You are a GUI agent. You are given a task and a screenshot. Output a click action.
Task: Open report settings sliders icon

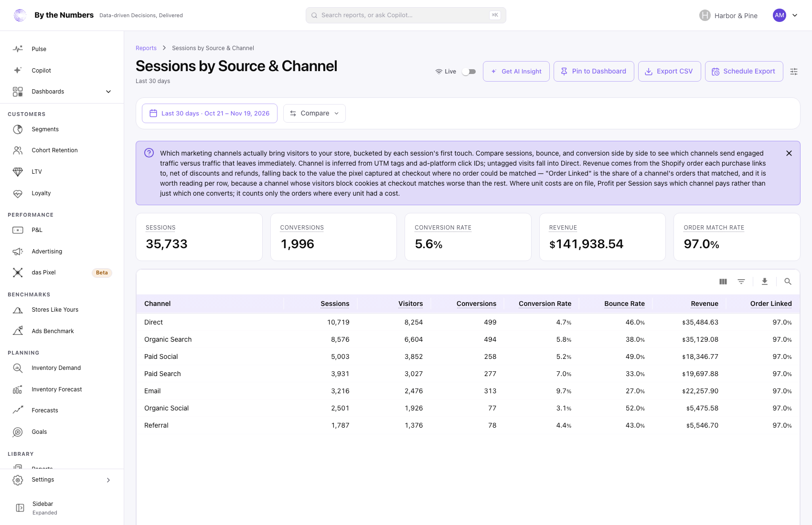pyautogui.click(x=794, y=72)
